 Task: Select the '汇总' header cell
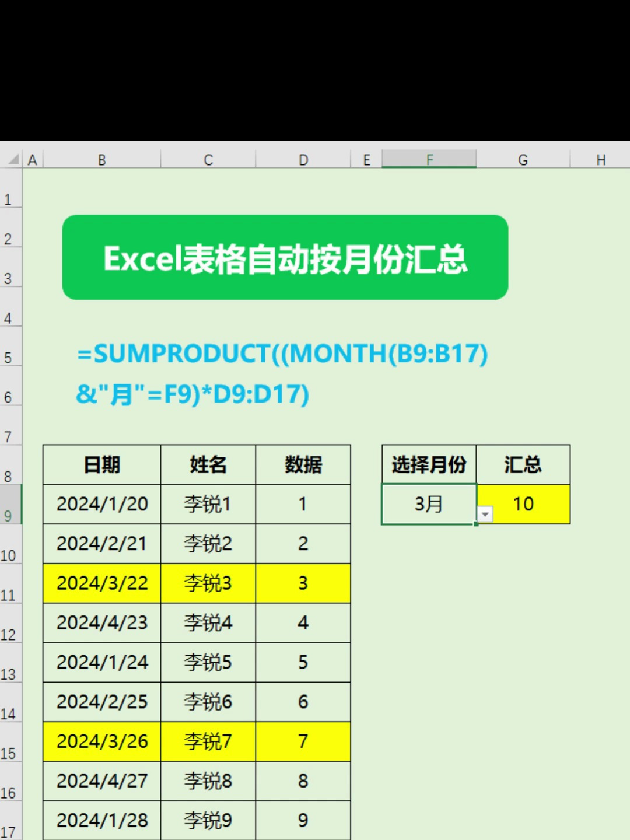523,465
